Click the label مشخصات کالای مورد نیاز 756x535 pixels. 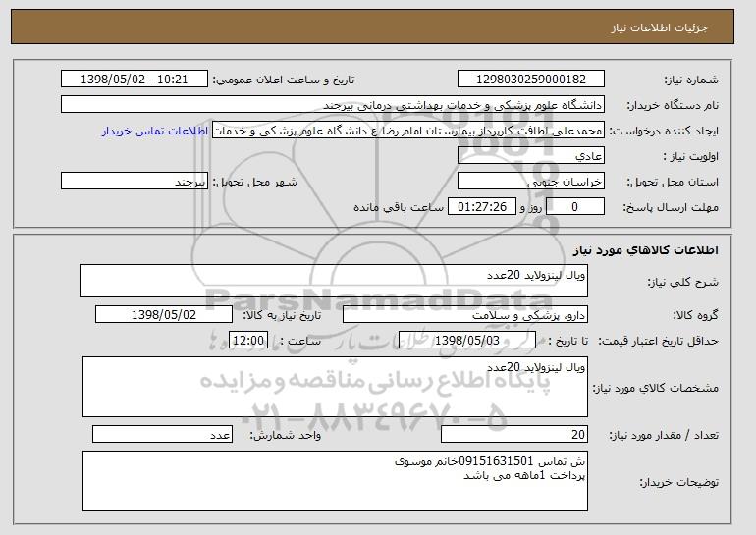pyautogui.click(x=655, y=388)
